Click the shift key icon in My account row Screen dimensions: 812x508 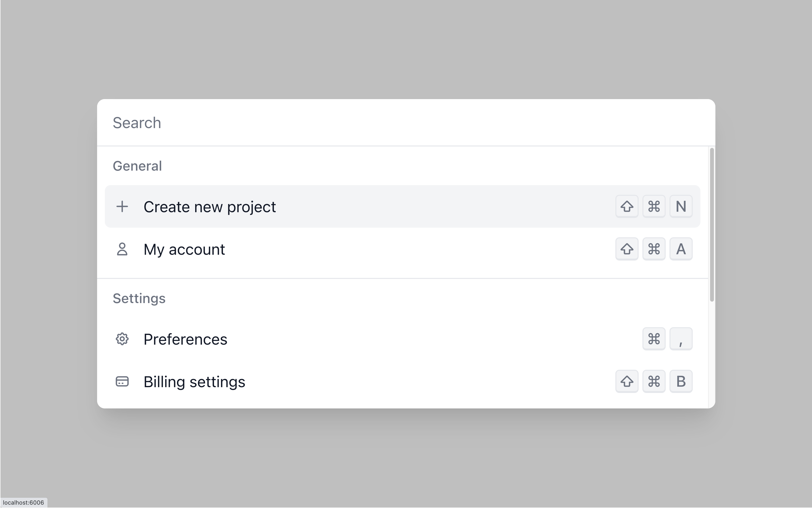tap(627, 249)
